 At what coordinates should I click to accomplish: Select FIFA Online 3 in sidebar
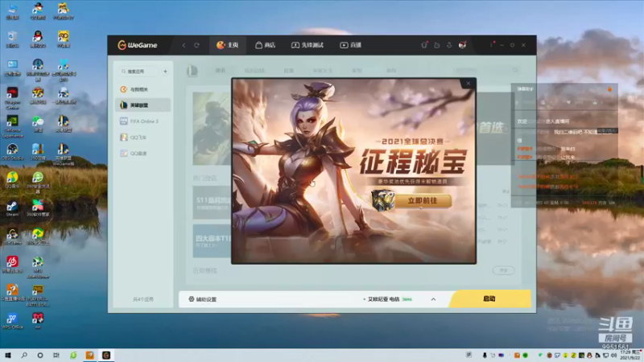point(142,121)
